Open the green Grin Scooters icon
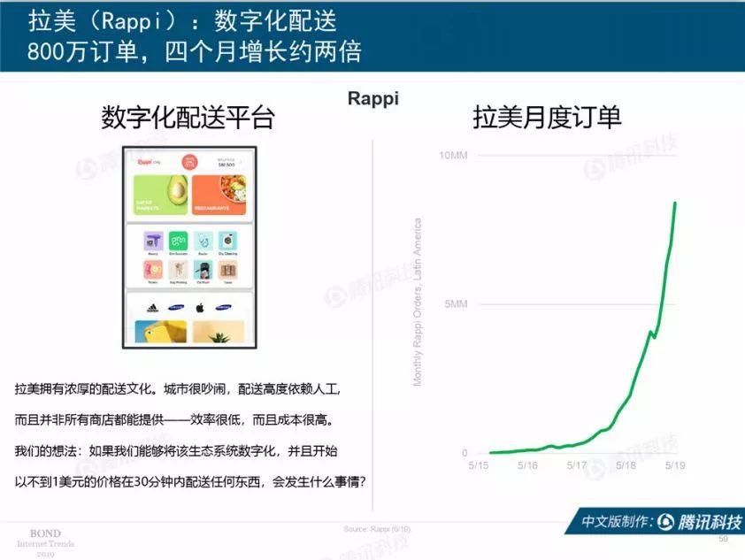 [x=178, y=242]
